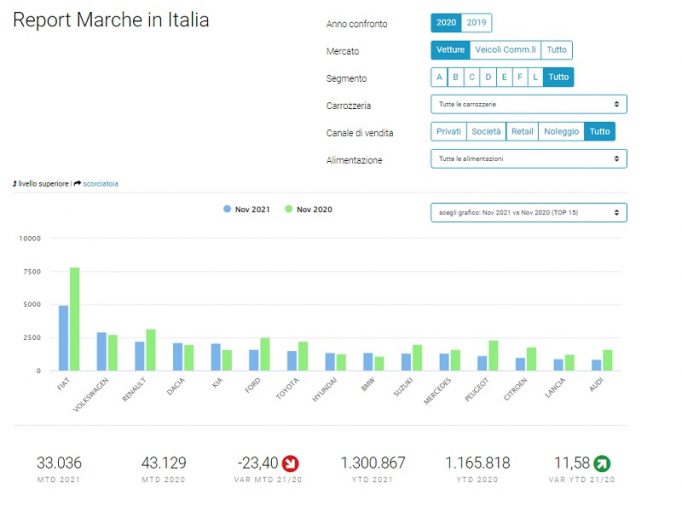Viewport: 682px width, 512px height.
Task: Select comparison year 2019
Action: 477,23
